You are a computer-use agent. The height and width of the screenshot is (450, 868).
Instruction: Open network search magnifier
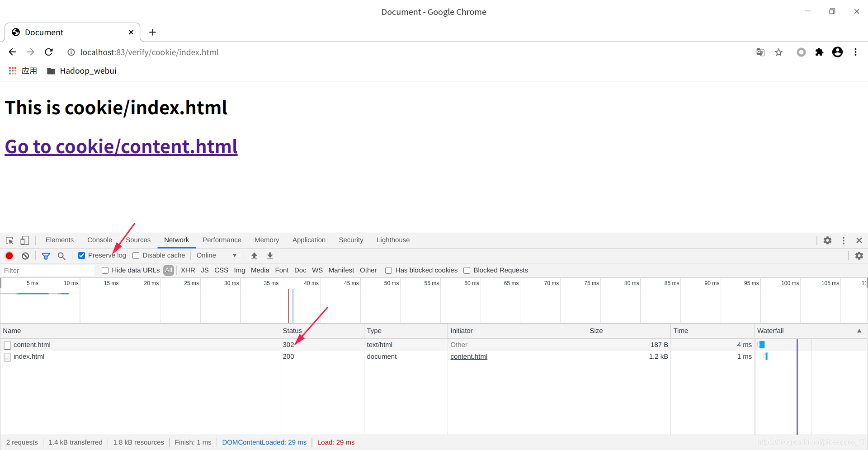[61, 256]
